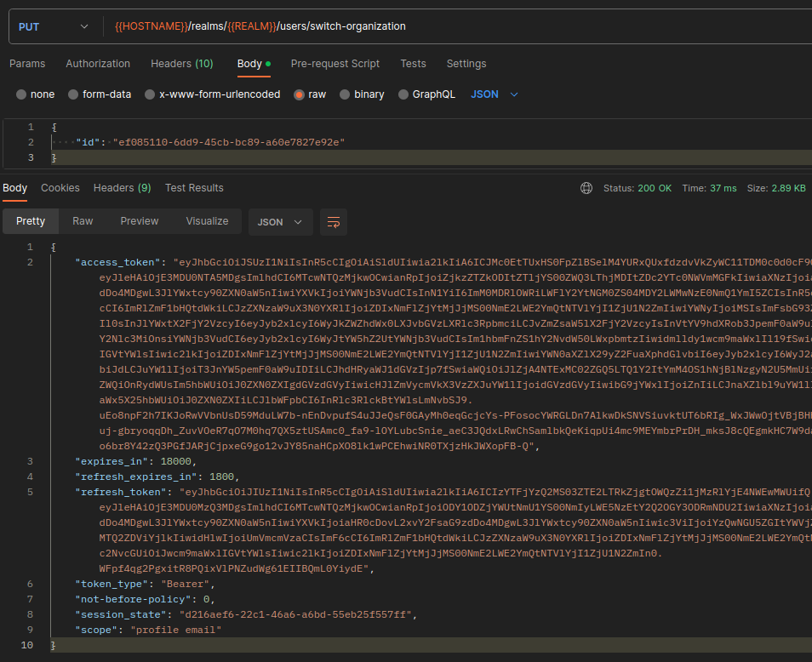
Task: Click the globe network icon near Status
Action: [586, 188]
